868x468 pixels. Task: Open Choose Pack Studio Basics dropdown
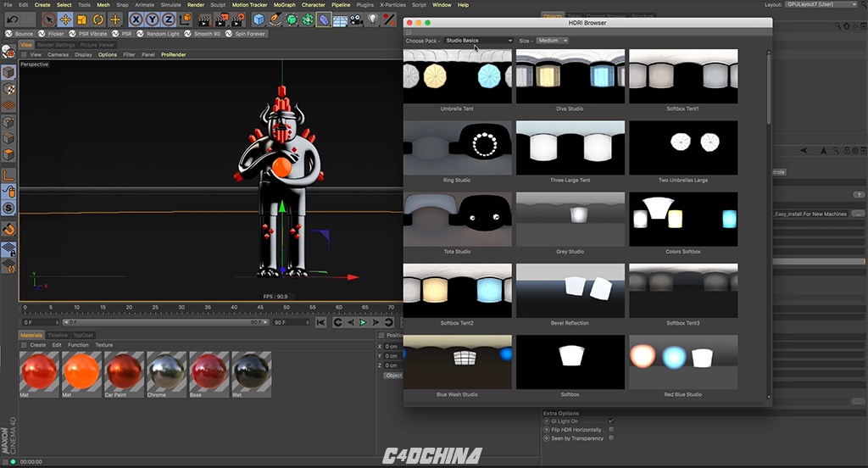tap(479, 41)
